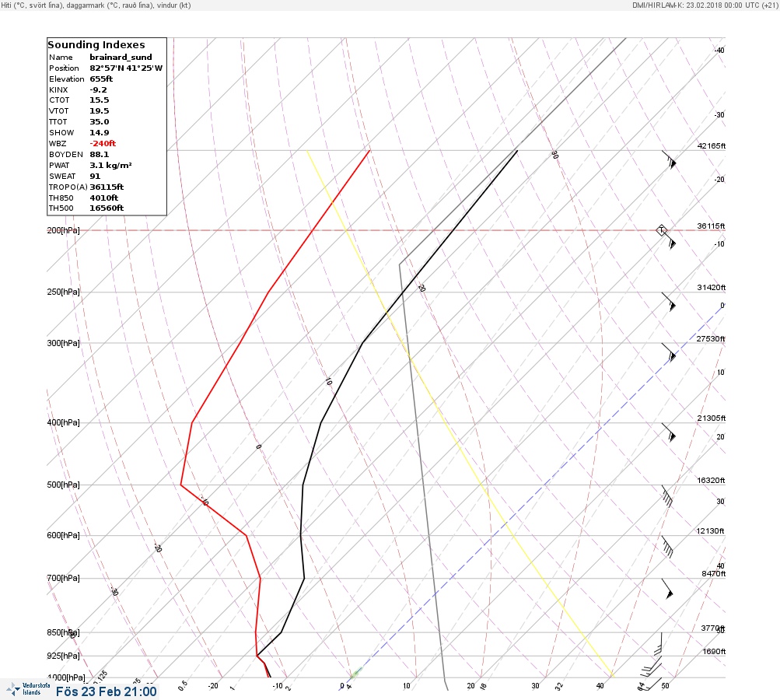This screenshot has width=780, height=700.
Task: Click the 400[hPa] pressure label
Action: coord(63,423)
